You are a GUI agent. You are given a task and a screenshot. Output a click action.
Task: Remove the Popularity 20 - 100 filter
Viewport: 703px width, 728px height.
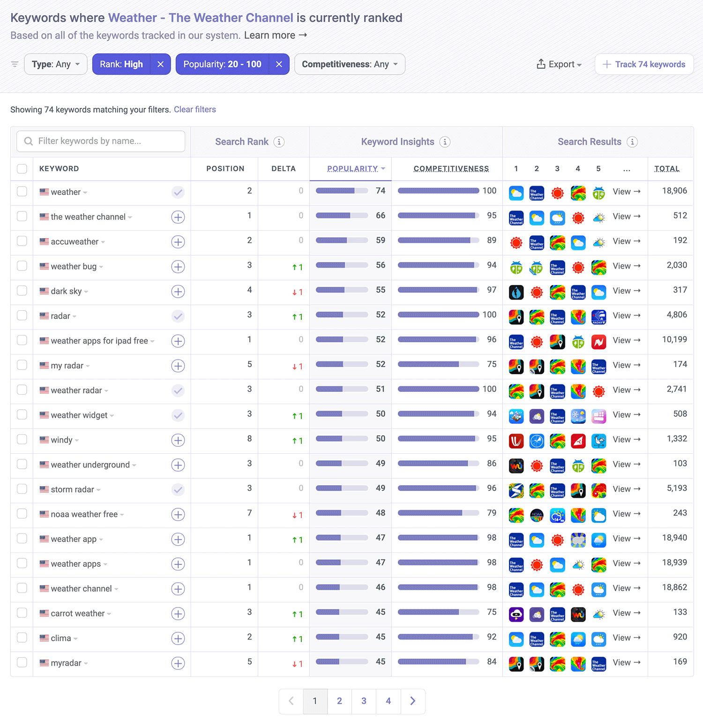[279, 64]
